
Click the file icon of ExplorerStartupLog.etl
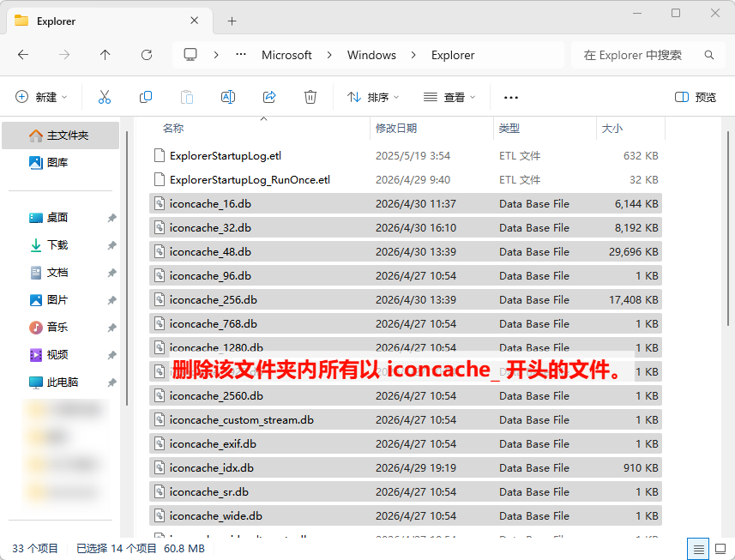point(160,155)
